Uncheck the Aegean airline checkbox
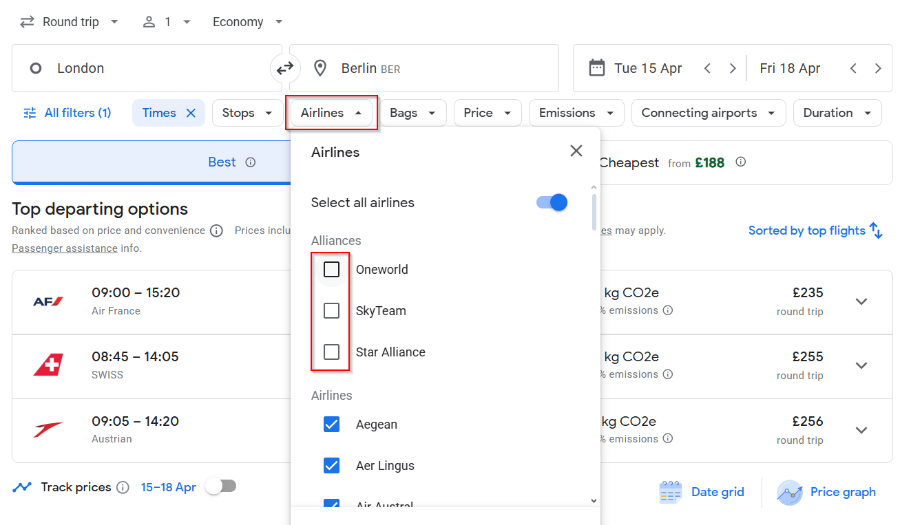The height and width of the screenshot is (525, 900). point(331,424)
